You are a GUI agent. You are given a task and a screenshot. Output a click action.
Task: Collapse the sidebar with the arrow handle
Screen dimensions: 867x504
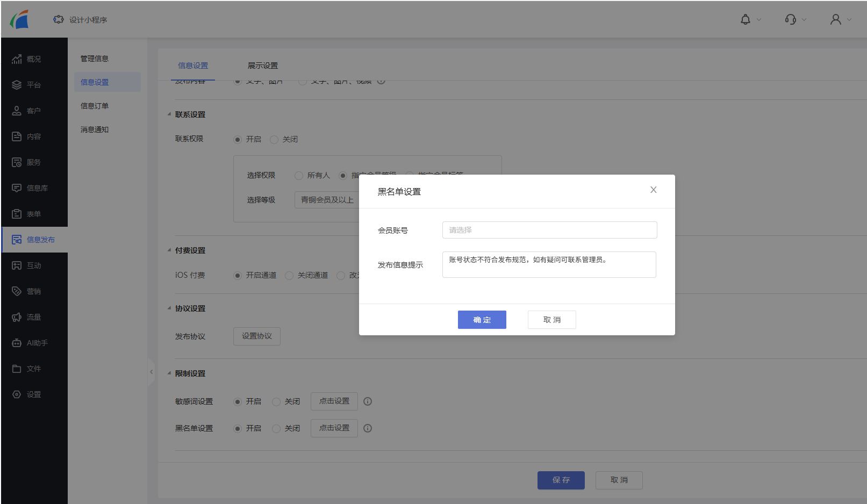pyautogui.click(x=151, y=372)
